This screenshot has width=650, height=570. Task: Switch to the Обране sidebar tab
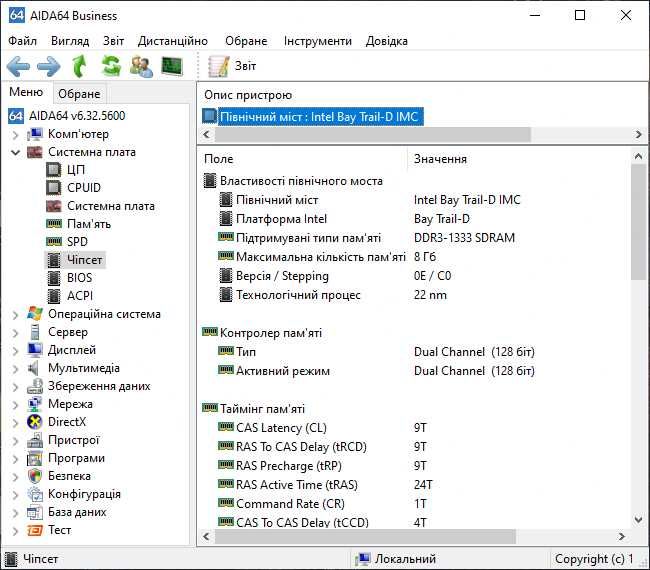(x=79, y=94)
